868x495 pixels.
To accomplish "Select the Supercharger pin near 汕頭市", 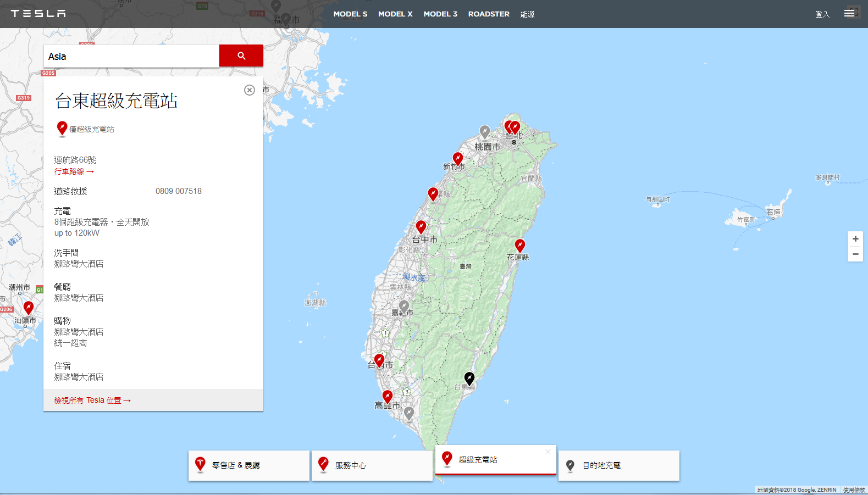I will pos(29,308).
